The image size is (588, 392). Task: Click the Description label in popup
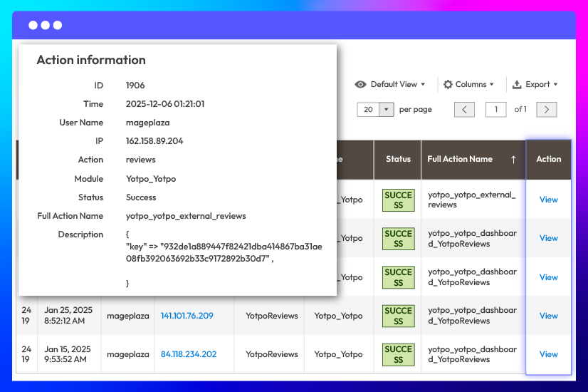point(80,234)
